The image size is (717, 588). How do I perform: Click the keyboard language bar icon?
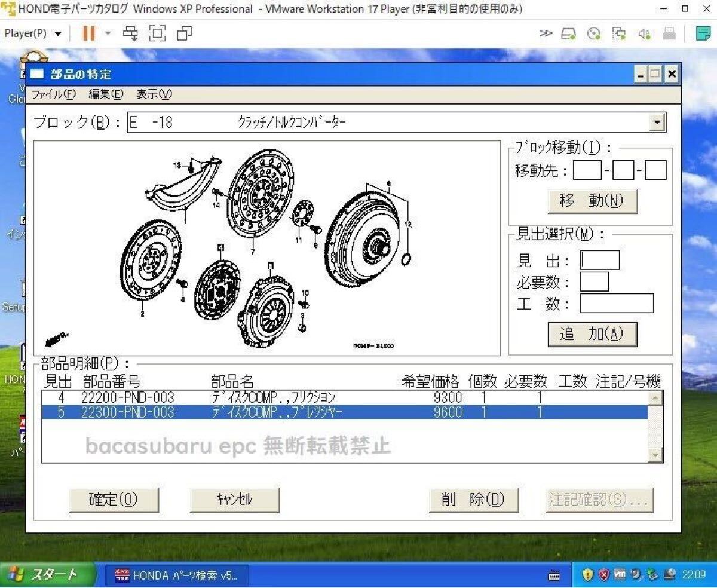coord(554,575)
